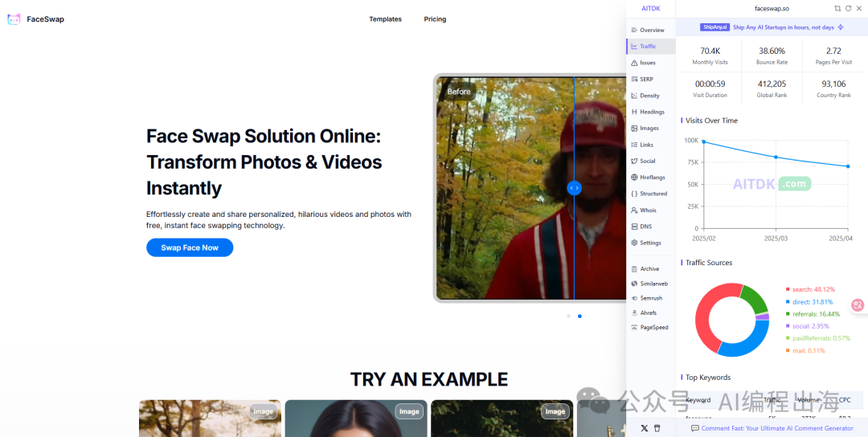This screenshot has height=437, width=868.
Task: Toggle the search legend item in Traffic Sources
Action: [x=813, y=289]
